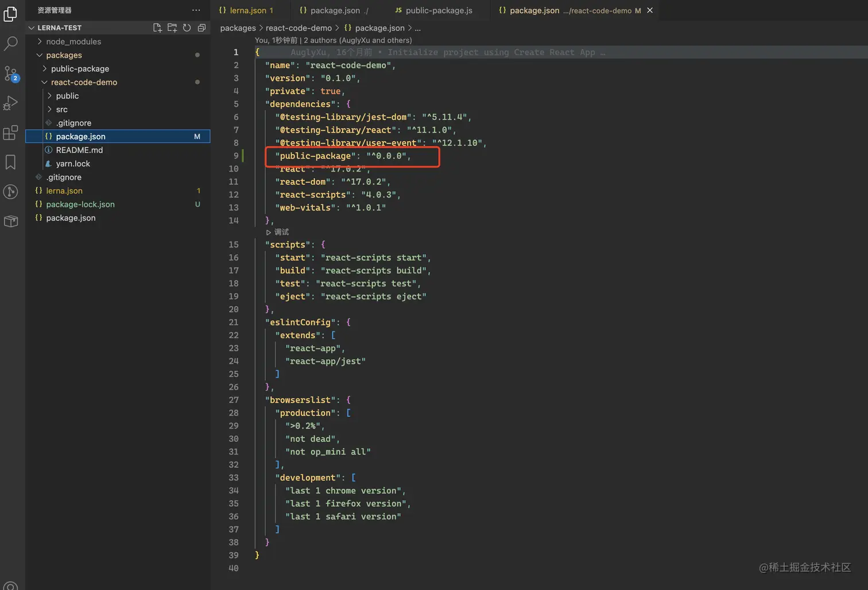
Task: Open the explorer panel more actions menu
Action: (196, 10)
